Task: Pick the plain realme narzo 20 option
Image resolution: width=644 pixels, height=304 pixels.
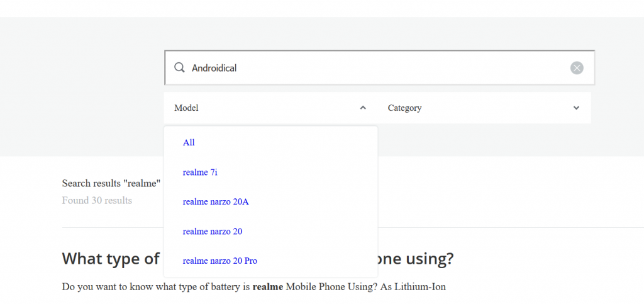Action: pos(213,232)
